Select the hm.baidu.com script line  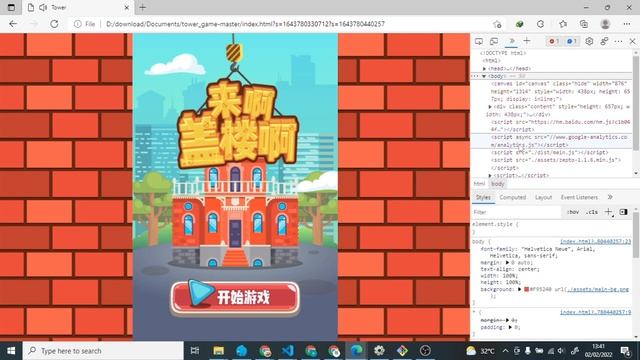pyautogui.click(x=559, y=126)
